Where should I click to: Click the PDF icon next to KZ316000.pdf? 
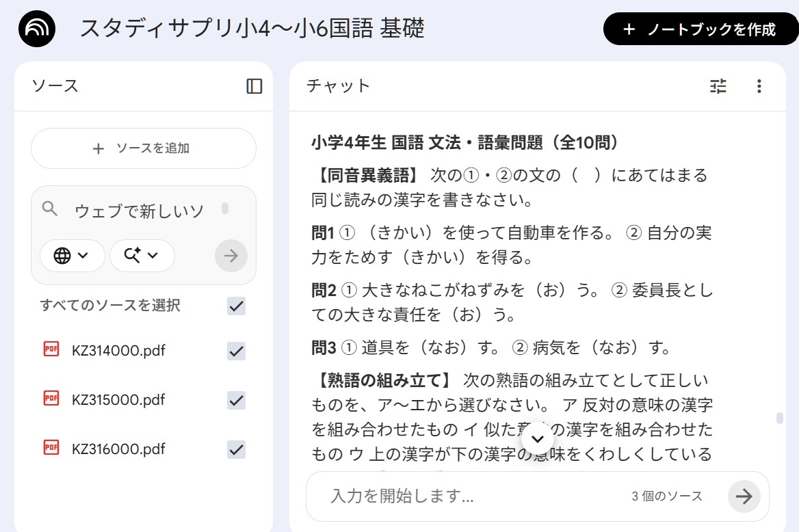point(50,449)
